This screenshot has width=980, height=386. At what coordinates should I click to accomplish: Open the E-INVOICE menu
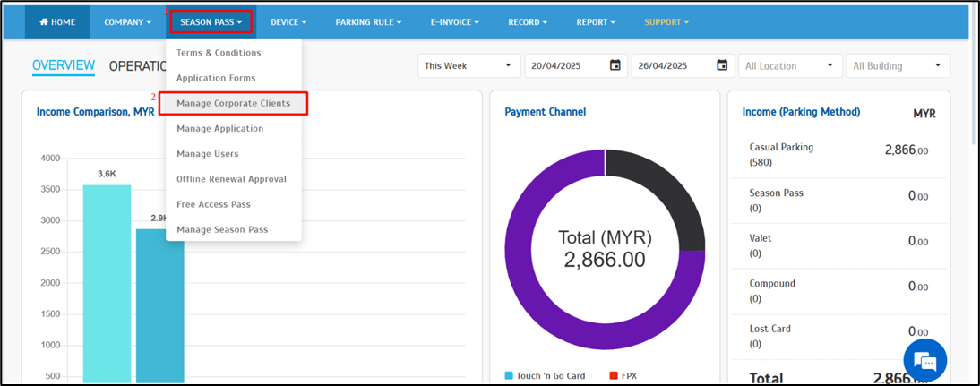point(455,21)
